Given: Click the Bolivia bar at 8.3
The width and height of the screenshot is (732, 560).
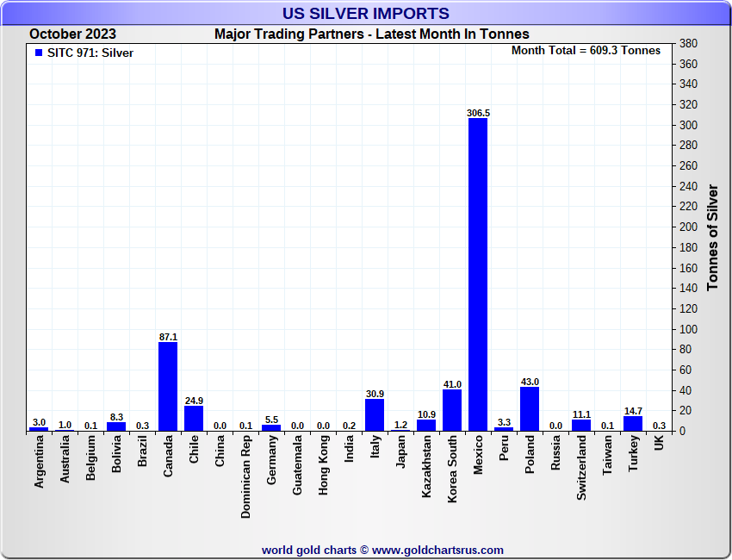Looking at the screenshot, I should [116, 426].
